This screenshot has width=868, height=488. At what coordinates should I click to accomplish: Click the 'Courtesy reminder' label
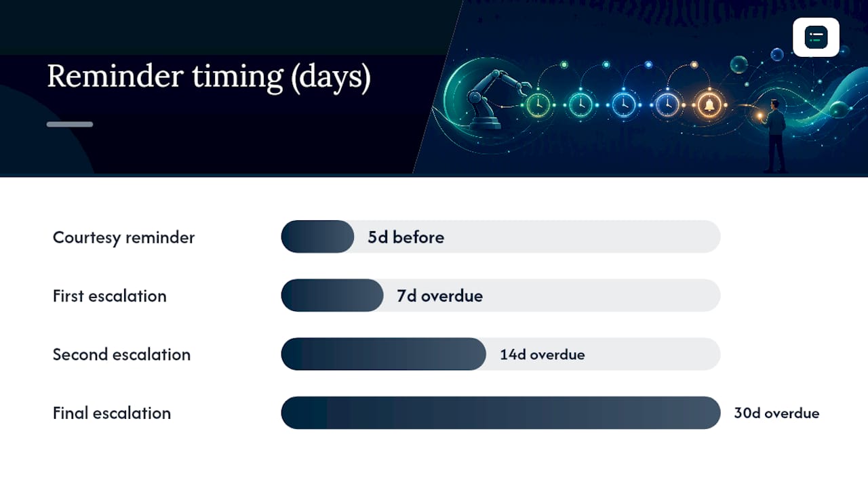(x=123, y=237)
